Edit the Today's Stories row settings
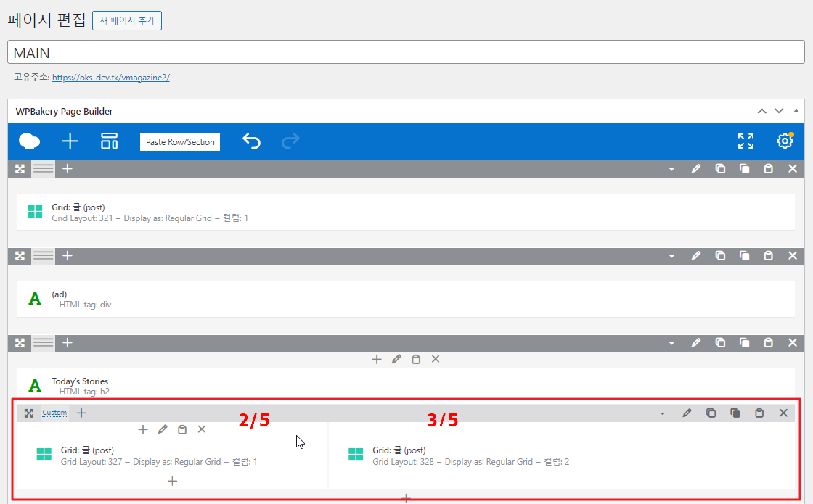This screenshot has width=813, height=504. (x=696, y=343)
